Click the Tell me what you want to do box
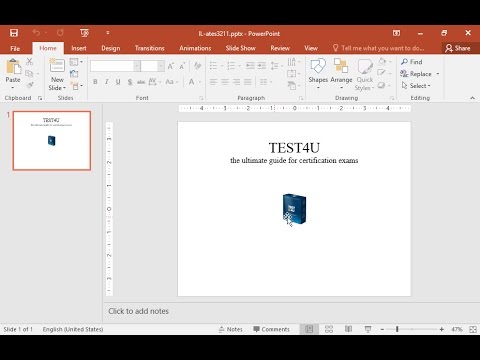 379,48
